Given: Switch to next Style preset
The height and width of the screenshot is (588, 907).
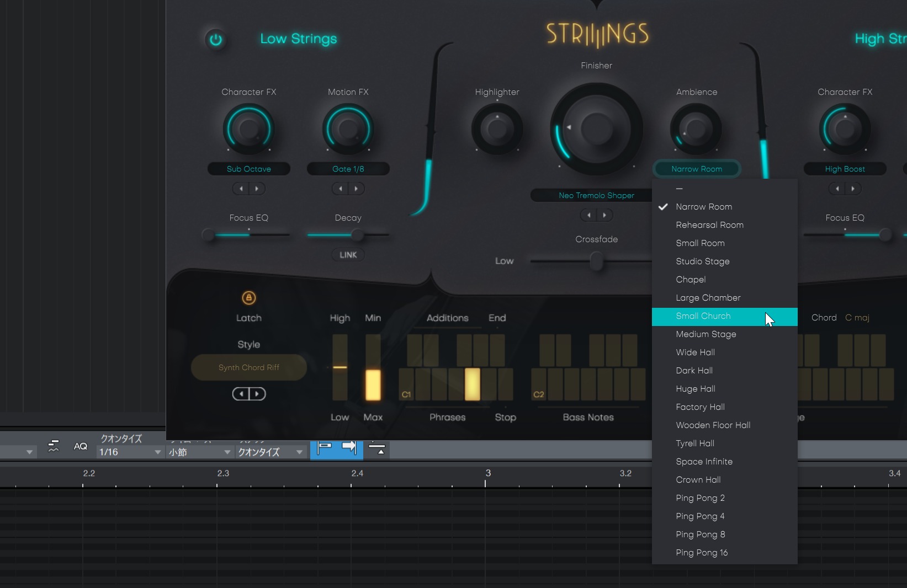Looking at the screenshot, I should coord(257,394).
